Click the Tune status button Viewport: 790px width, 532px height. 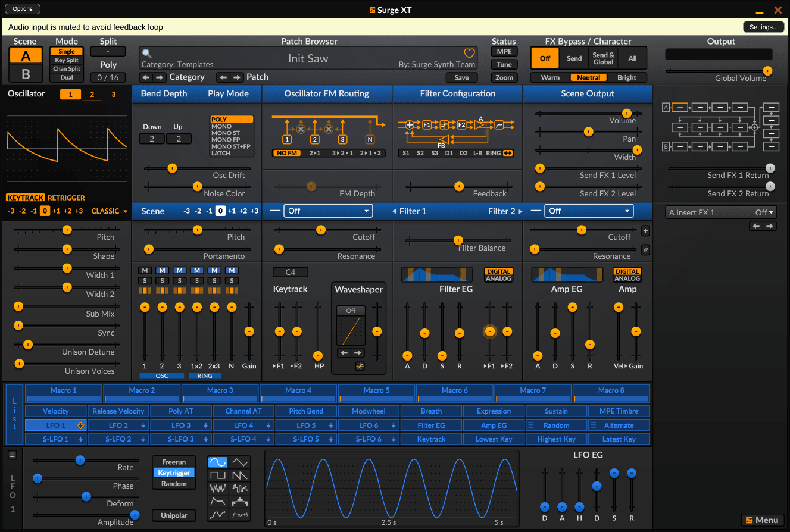pos(504,65)
